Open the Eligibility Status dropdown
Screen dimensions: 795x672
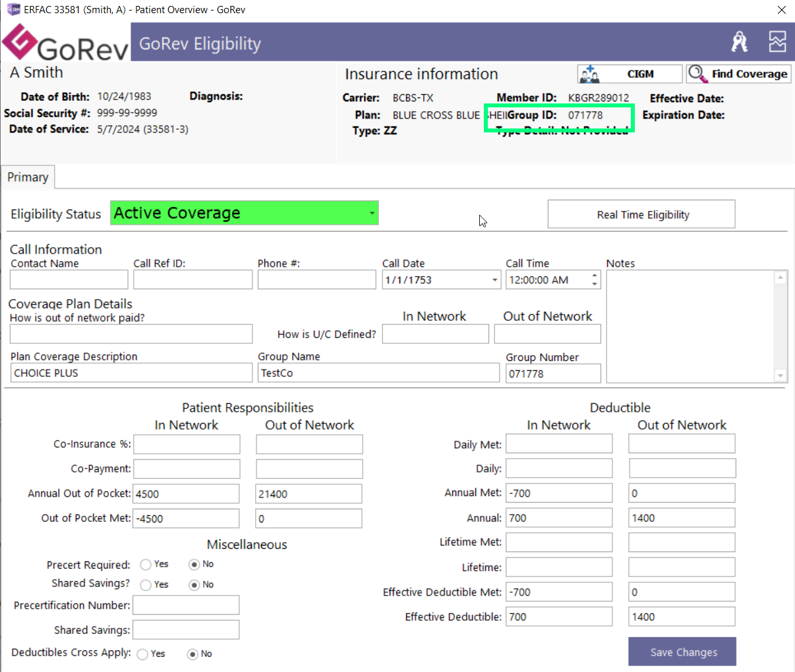[x=372, y=213]
